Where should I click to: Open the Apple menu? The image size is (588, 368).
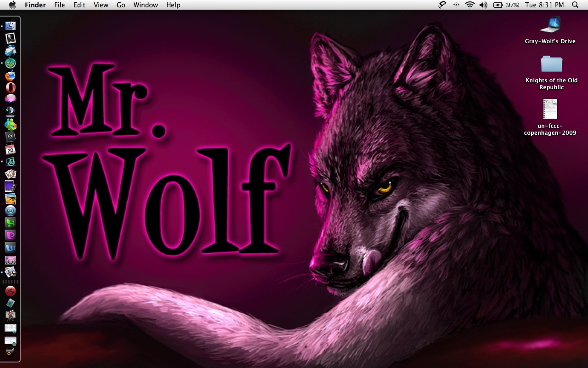(12, 5)
